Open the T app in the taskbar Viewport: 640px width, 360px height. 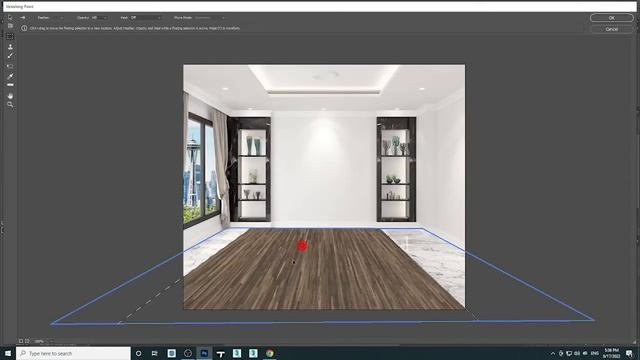(x=220, y=353)
